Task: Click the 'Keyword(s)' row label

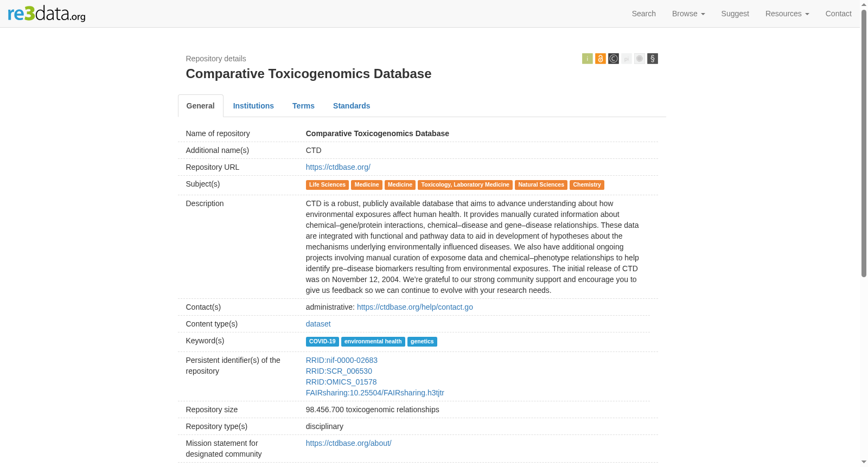Action: click(205, 341)
